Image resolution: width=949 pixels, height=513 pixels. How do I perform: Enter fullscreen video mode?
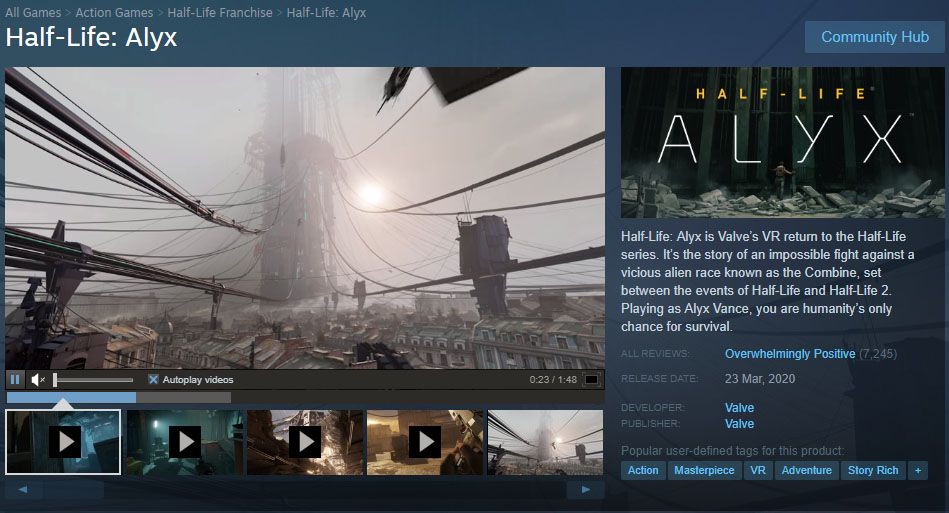coord(591,380)
